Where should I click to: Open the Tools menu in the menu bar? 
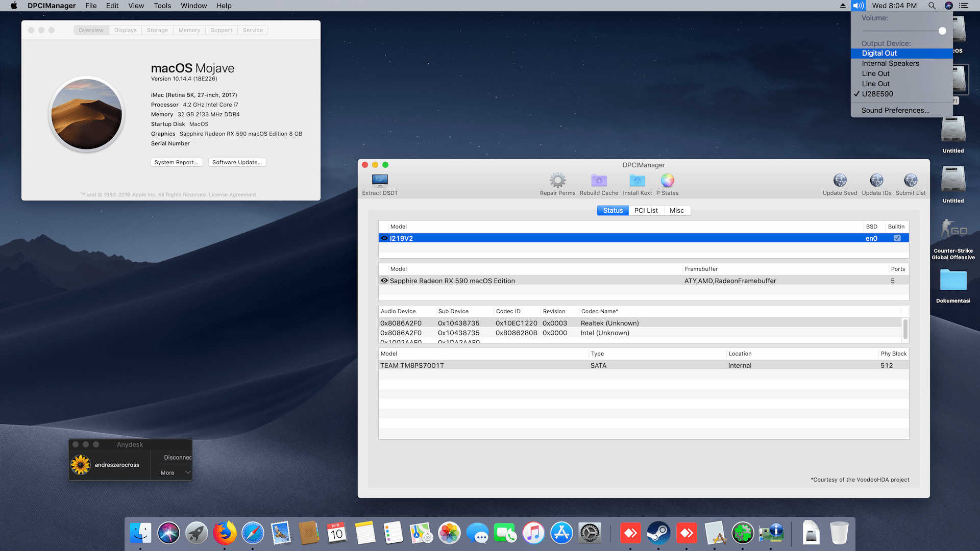pyautogui.click(x=162, y=6)
